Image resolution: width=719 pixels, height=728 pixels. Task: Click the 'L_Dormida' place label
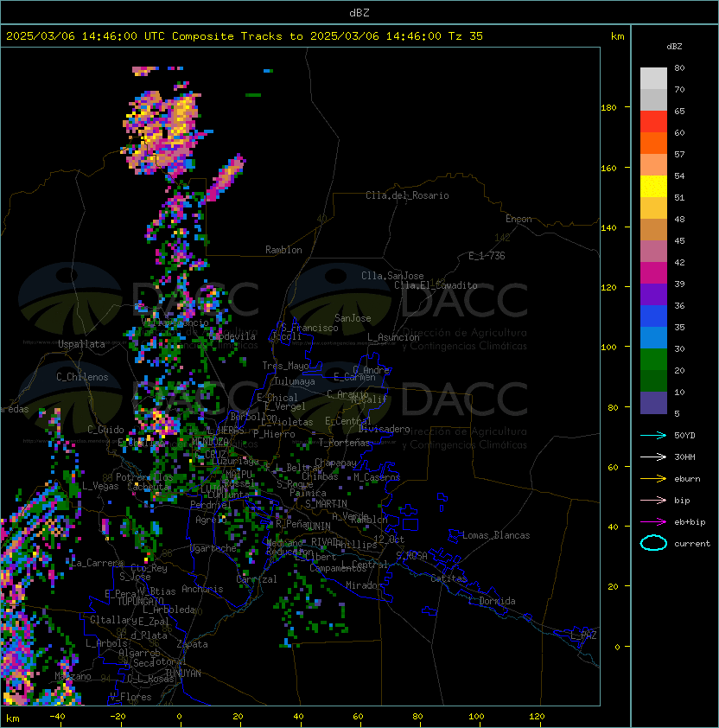[492, 601]
